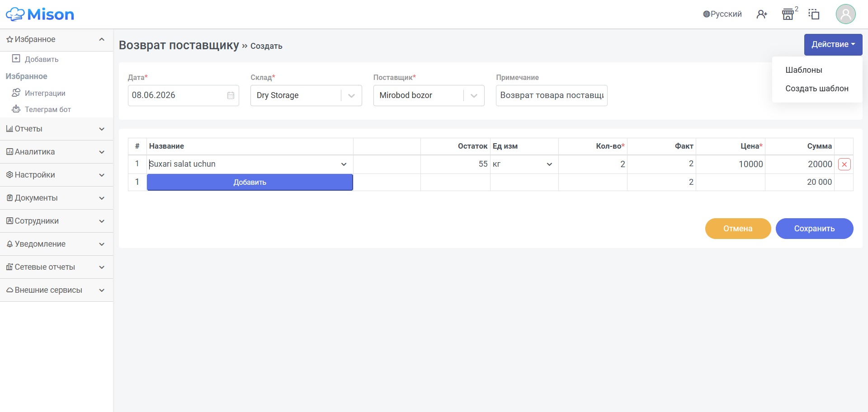
Task: Click the Кол-во quantity cell
Action: pos(593,164)
